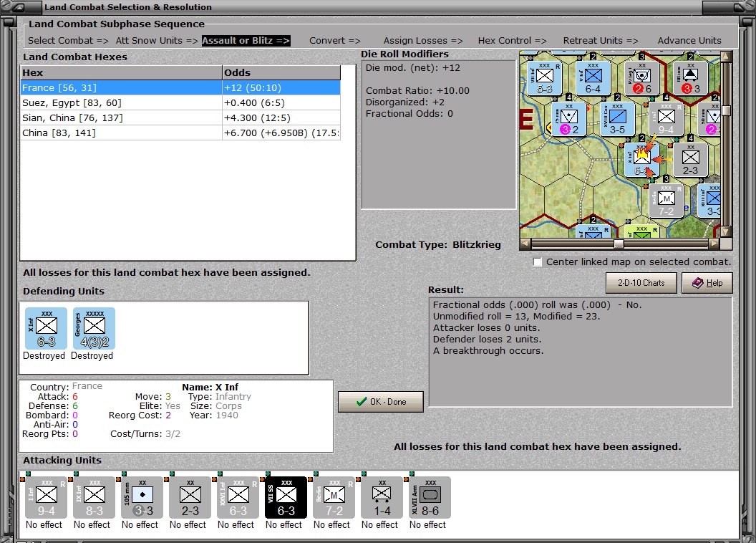The width and height of the screenshot is (756, 543).
Task: Open the 2-D-10 Charts
Action: tap(641, 283)
